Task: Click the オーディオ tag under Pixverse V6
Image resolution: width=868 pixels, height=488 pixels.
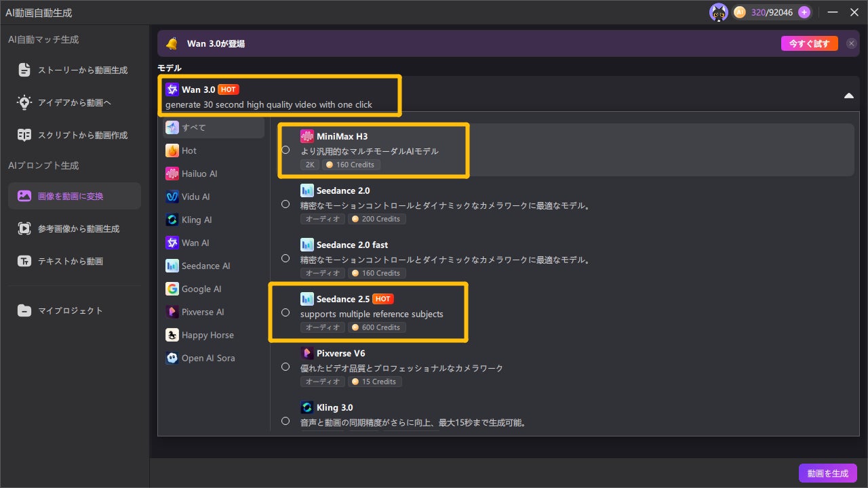Action: 323,382
